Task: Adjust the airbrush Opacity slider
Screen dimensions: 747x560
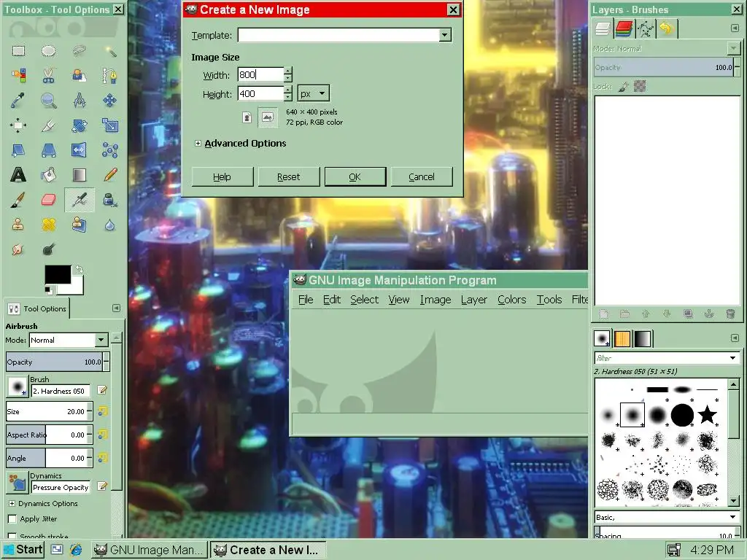Action: click(54, 362)
